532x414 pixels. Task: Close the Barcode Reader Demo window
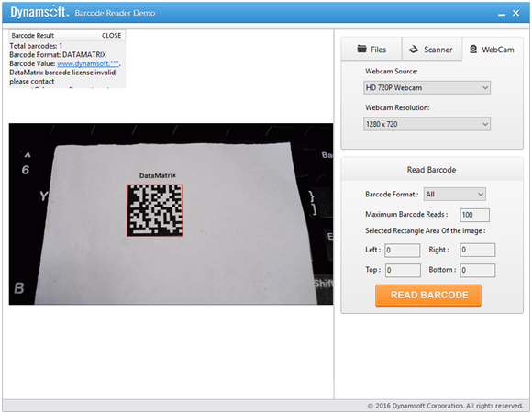[x=516, y=13]
